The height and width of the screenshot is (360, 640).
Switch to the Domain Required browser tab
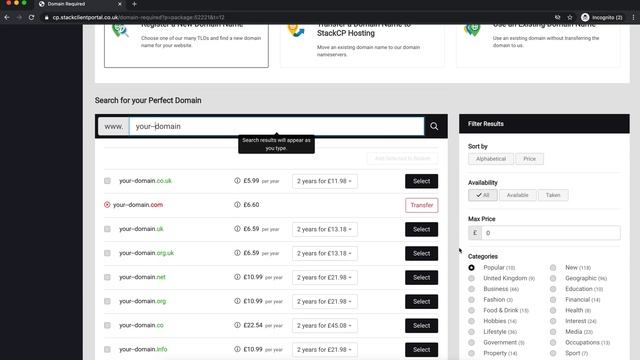(80, 4)
